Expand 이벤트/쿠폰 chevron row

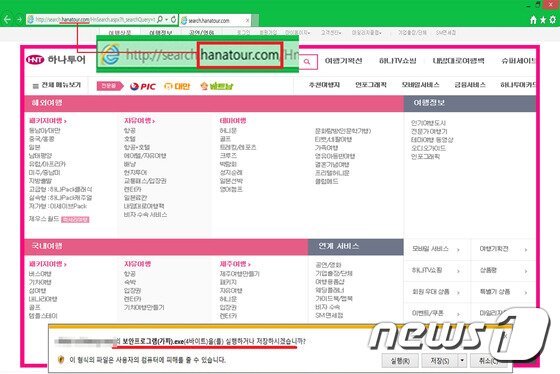click(x=436, y=313)
